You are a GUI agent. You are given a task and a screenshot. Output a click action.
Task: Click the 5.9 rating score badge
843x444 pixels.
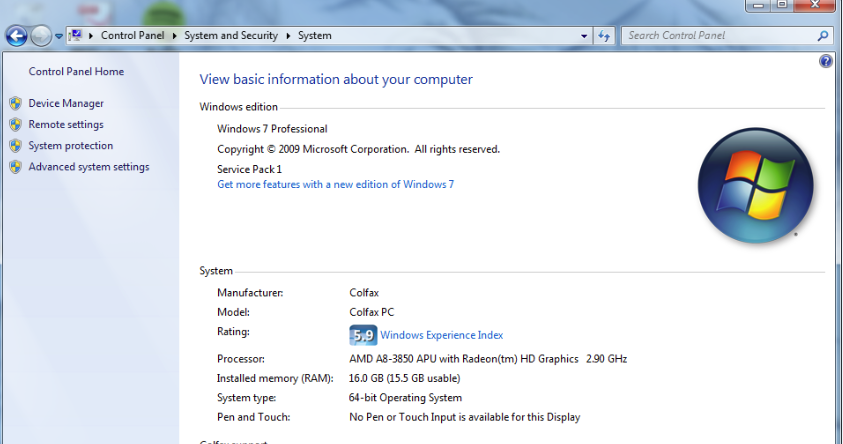point(362,335)
